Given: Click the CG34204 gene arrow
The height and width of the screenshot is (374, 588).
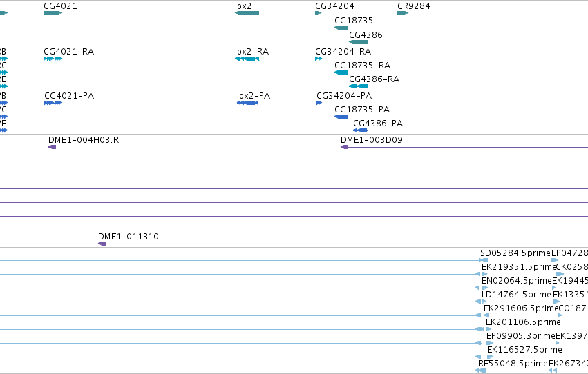Looking at the screenshot, I should (x=319, y=13).
